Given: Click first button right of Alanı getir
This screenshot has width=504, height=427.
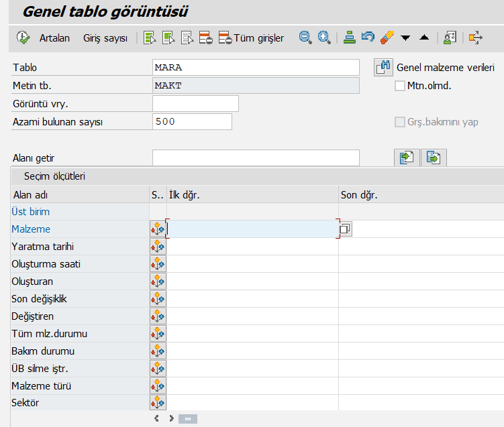Looking at the screenshot, I should click(407, 158).
